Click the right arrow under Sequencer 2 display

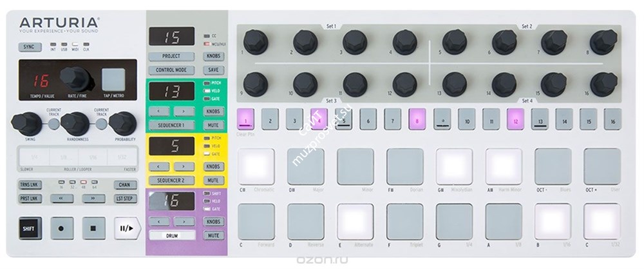click(x=184, y=166)
